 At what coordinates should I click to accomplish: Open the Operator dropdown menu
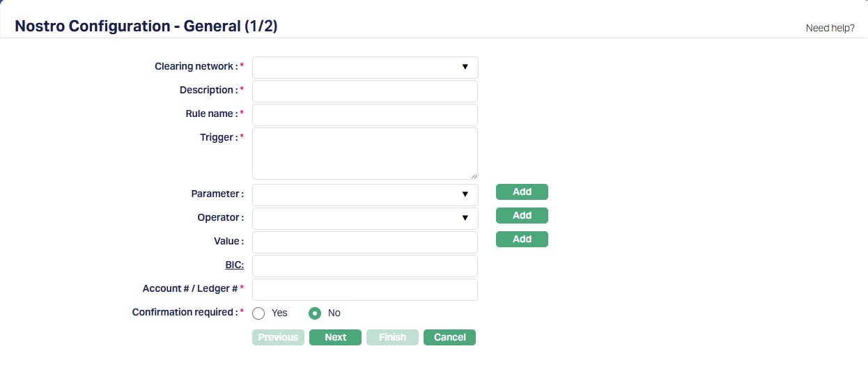(x=365, y=218)
